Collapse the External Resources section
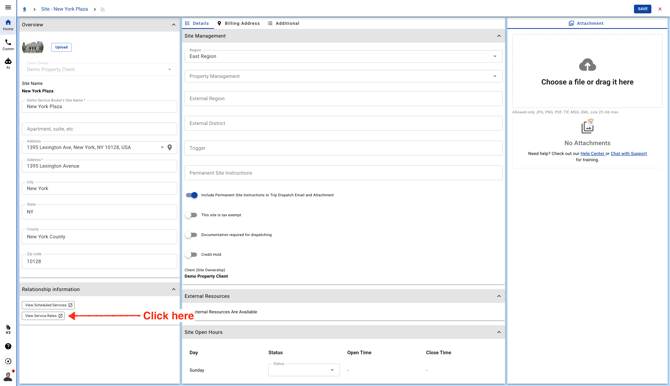 tap(499, 296)
